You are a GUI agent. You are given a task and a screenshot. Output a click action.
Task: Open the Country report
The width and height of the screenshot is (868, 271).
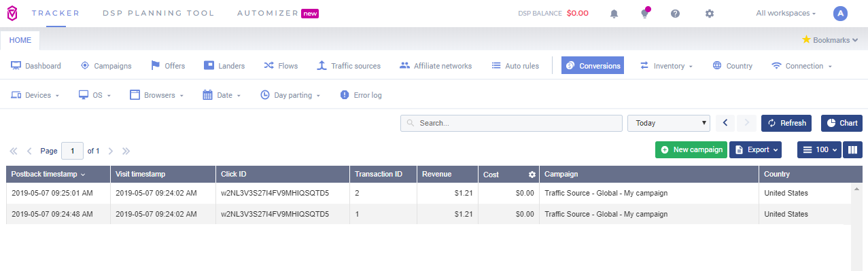coord(733,66)
